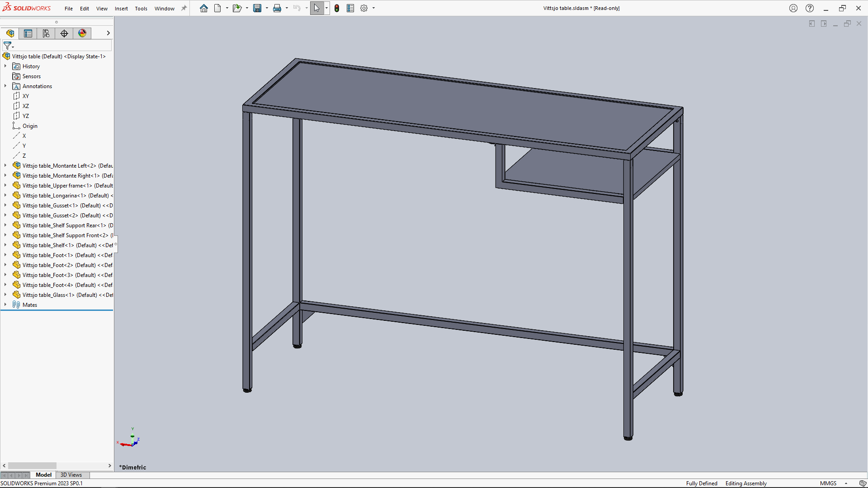
Task: Click the Rebuild traffic light icon
Action: tap(337, 8)
